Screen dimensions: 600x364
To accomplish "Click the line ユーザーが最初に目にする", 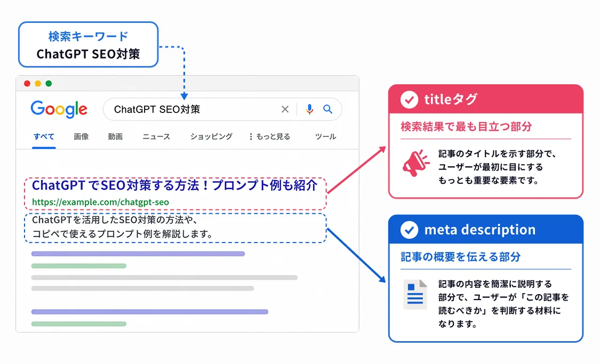I will (491, 167).
